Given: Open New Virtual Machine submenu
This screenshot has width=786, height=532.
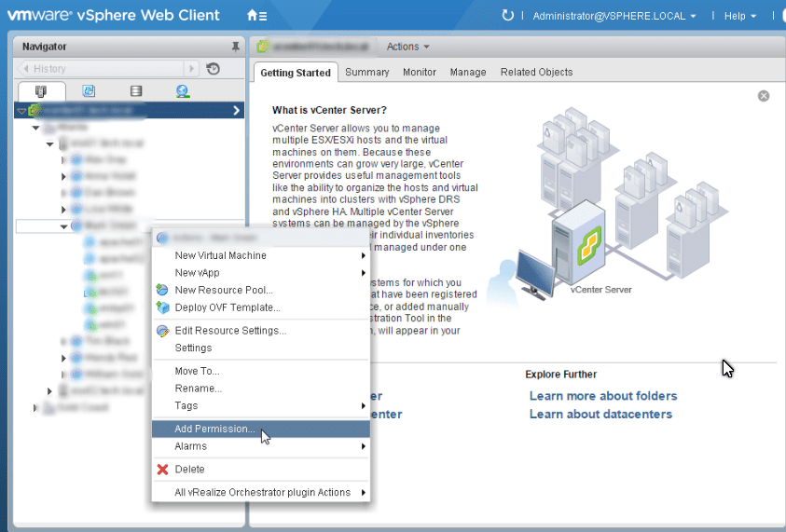Looking at the screenshot, I should [x=261, y=255].
